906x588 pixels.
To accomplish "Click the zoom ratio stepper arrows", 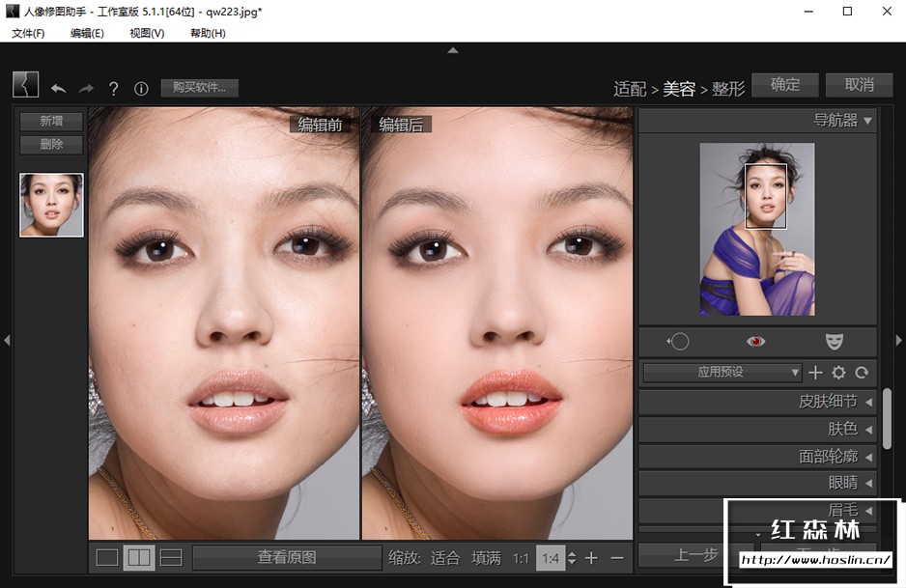I will pos(572,558).
